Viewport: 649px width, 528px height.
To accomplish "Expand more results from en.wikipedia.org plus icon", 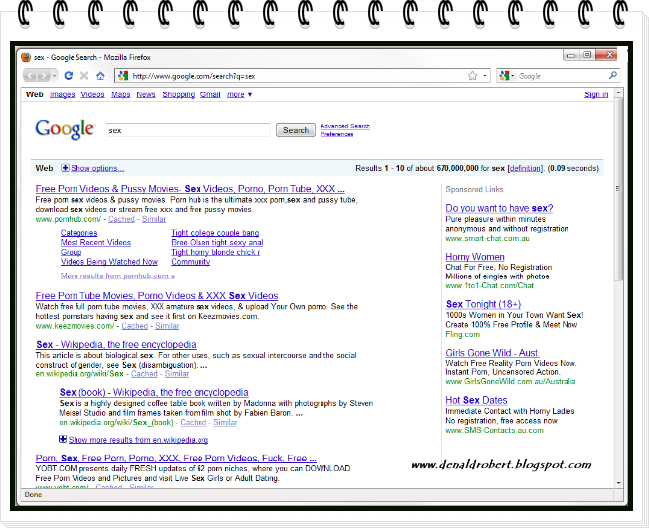I will click(x=63, y=439).
